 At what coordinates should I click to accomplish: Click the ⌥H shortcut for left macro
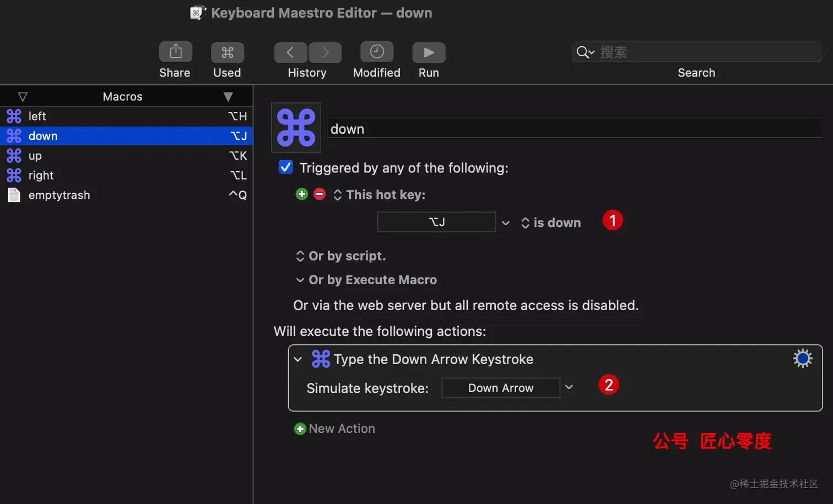tap(238, 116)
